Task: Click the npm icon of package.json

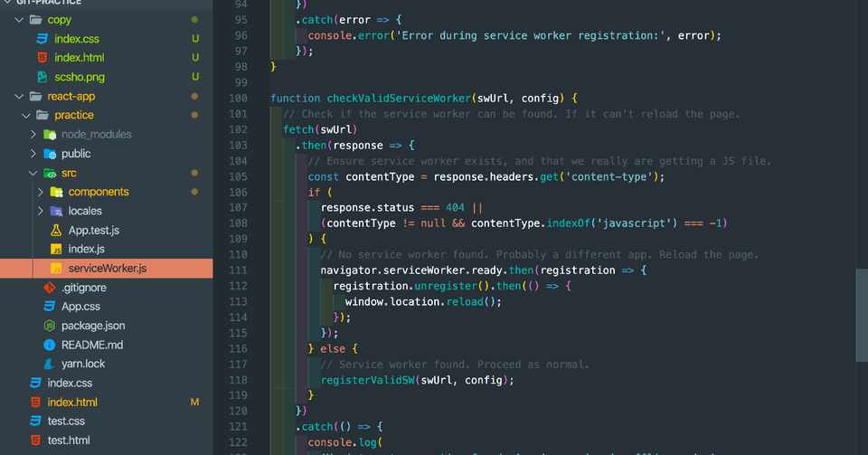Action: (49, 326)
